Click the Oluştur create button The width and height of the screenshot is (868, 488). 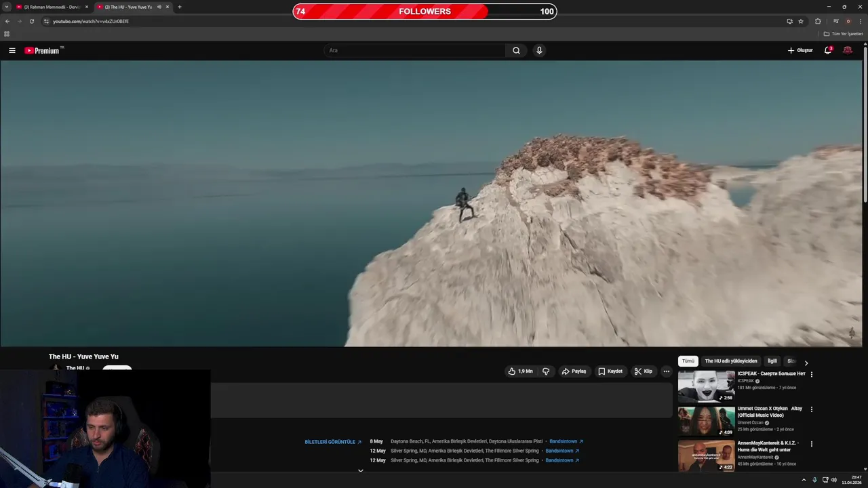click(800, 50)
